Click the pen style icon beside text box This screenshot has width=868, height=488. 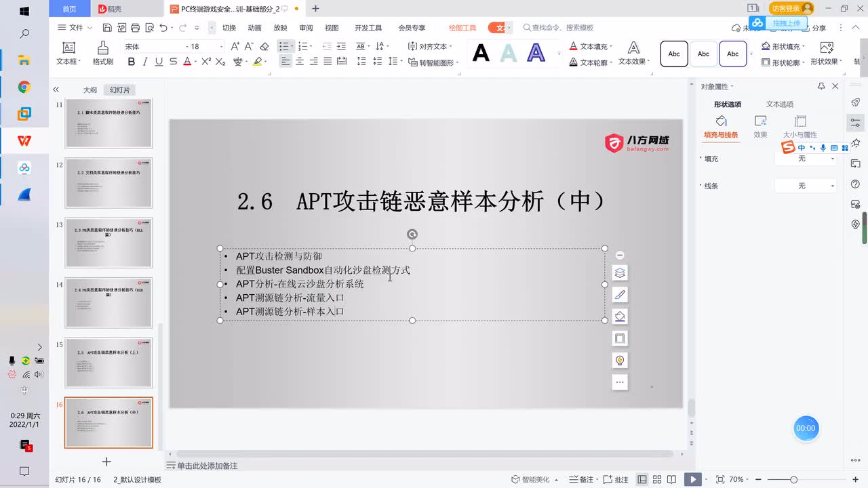pos(619,294)
